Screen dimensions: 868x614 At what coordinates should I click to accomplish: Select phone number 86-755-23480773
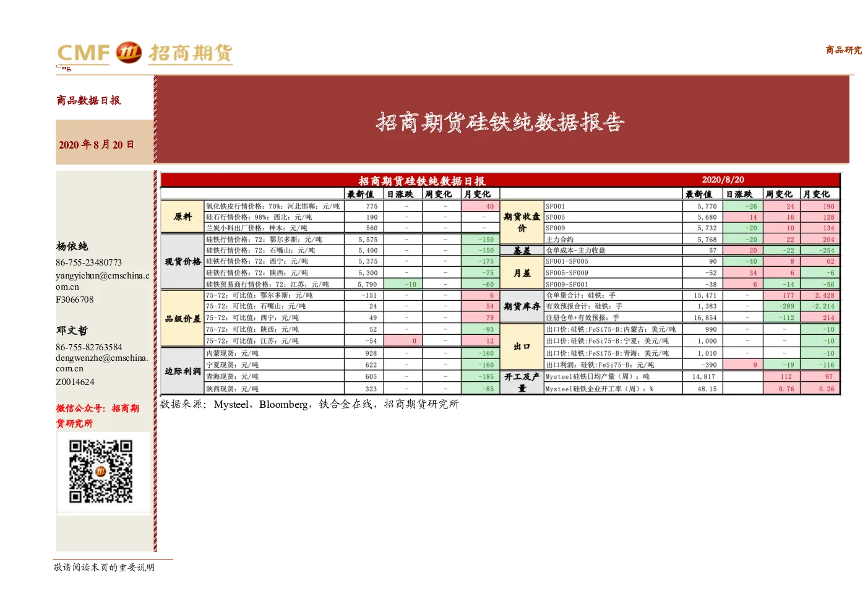point(89,262)
